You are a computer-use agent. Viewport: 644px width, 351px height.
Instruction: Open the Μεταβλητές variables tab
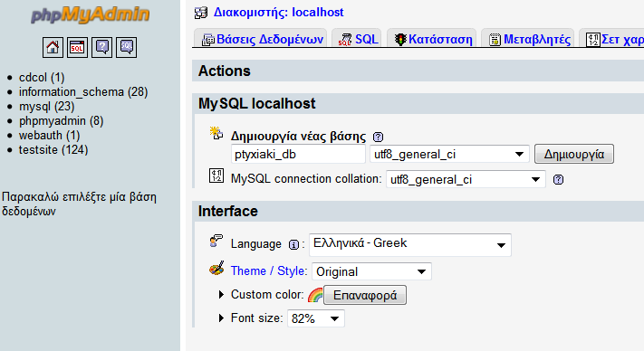529,40
